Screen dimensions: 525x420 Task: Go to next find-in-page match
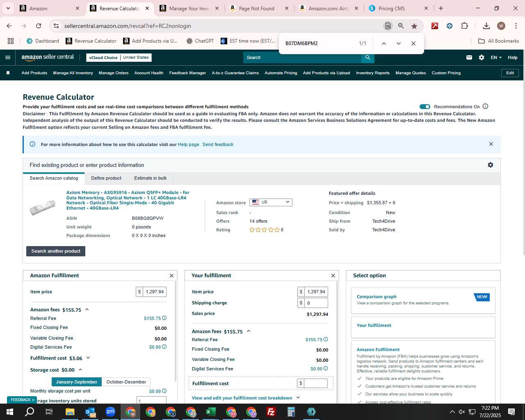pos(399,43)
